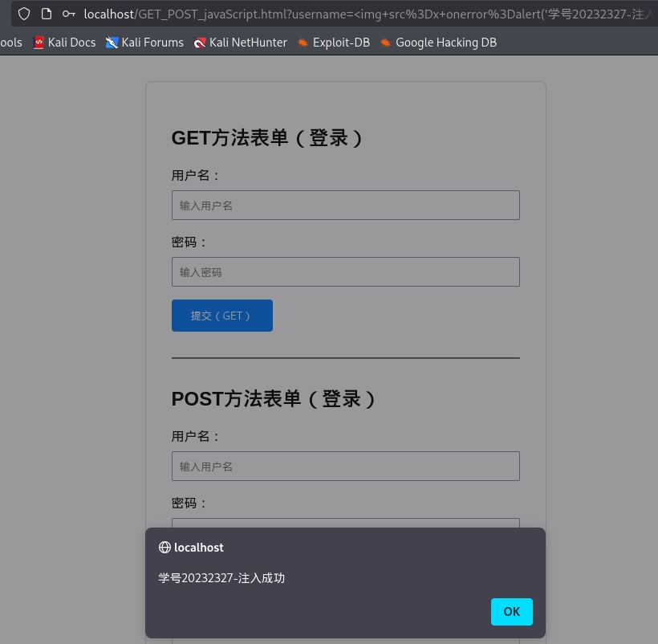658x644 pixels.
Task: Click the Kali Forums bookmark favicon
Action: [112, 43]
